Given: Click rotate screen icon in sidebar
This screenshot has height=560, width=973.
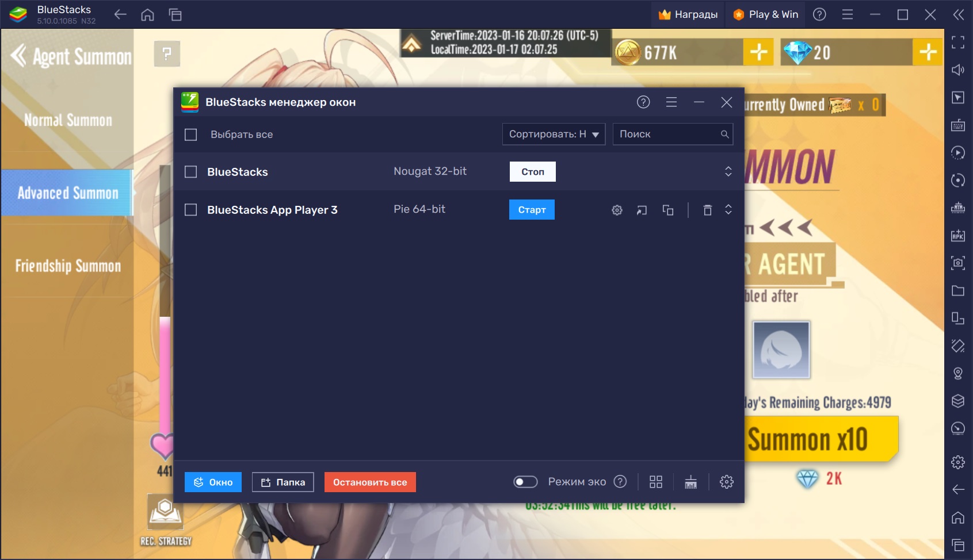Looking at the screenshot, I should tap(958, 346).
